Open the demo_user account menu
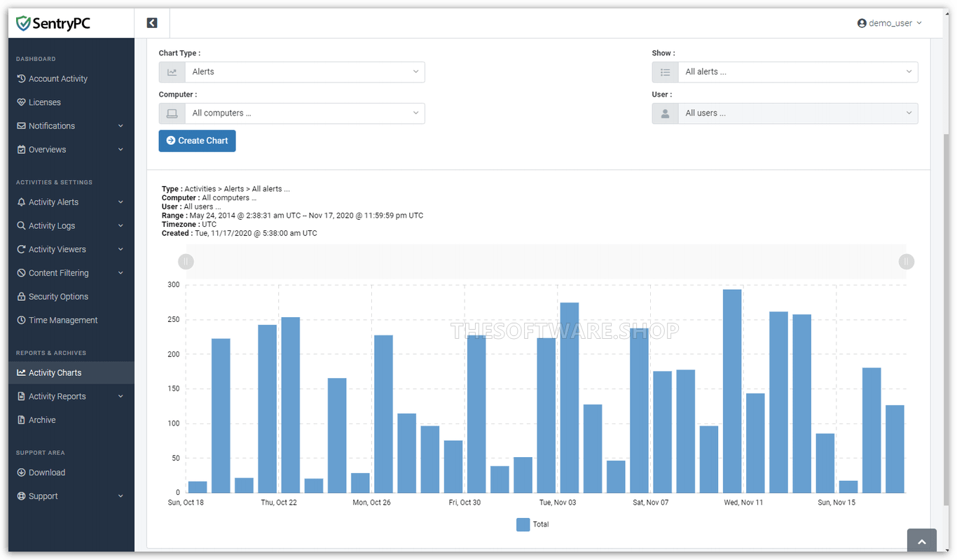 click(x=888, y=22)
